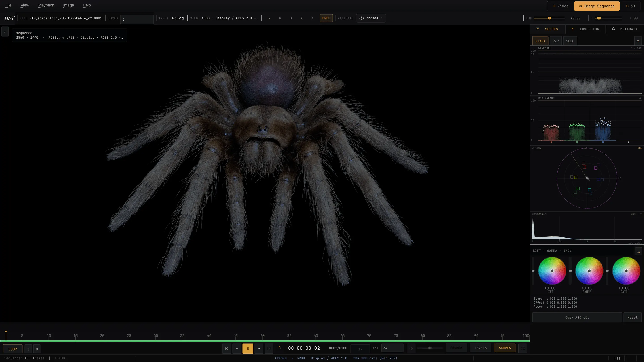Switch to the INSPECTOR tab
Viewport: 644px width, 362px height.
coord(585,29)
